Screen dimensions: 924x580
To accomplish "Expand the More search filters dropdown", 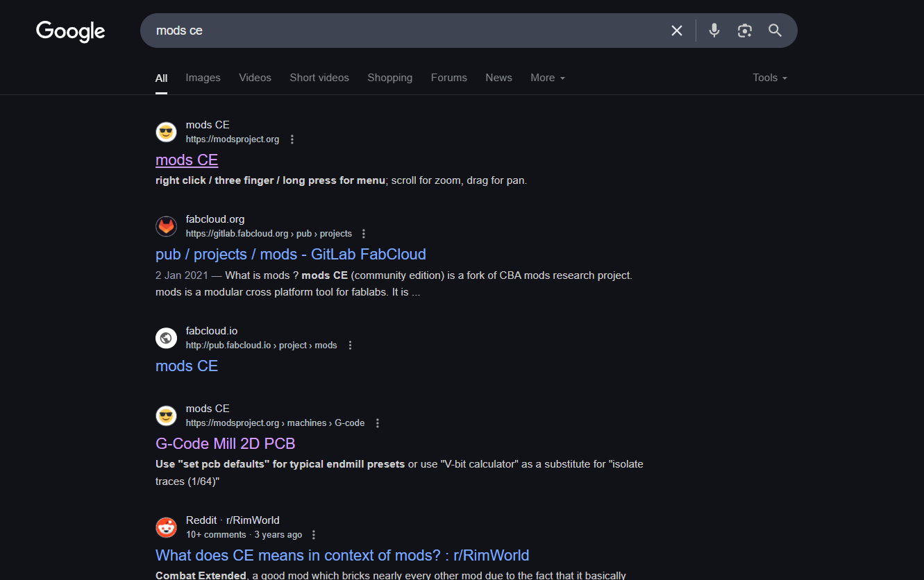I will click(548, 78).
